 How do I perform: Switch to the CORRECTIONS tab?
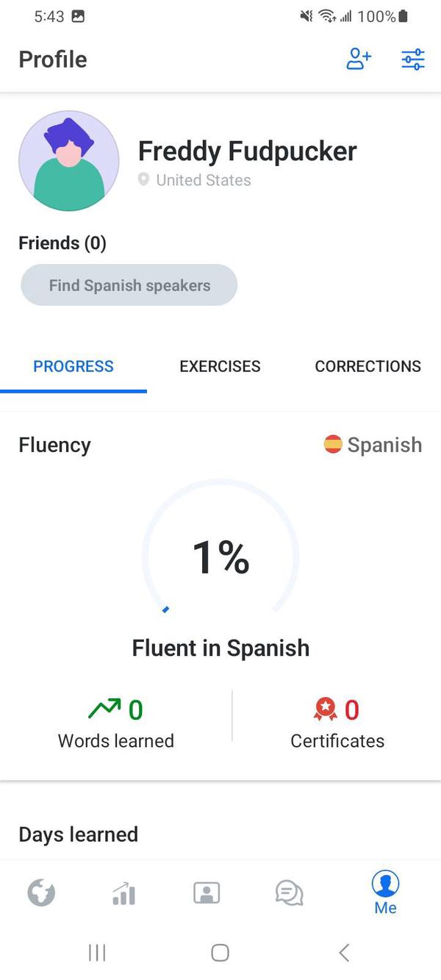coord(367,366)
